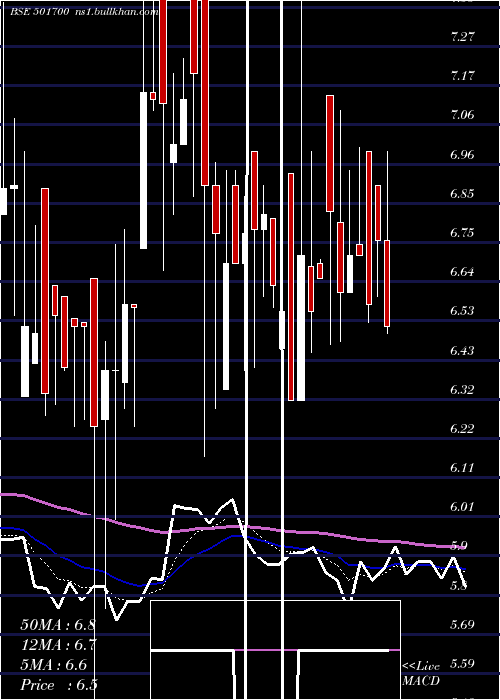Click the 6.22 price axis label
Viewport: 500px width, 700px height.
click(462, 429)
